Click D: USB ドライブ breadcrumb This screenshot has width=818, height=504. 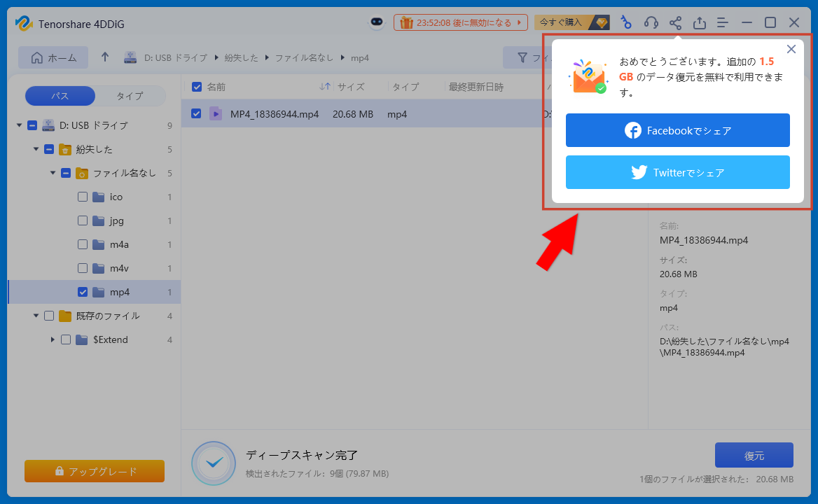(x=175, y=58)
